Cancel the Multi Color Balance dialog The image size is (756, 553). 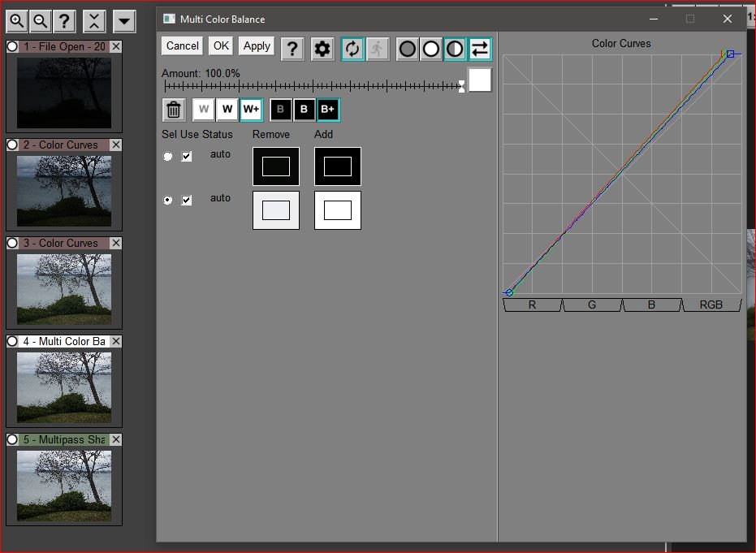(181, 46)
